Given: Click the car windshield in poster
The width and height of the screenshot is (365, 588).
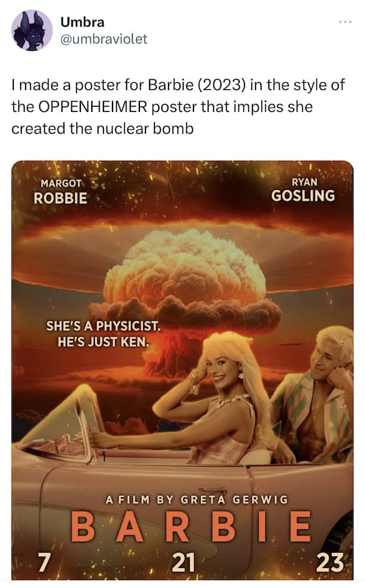Looking at the screenshot, I should pos(60,420).
